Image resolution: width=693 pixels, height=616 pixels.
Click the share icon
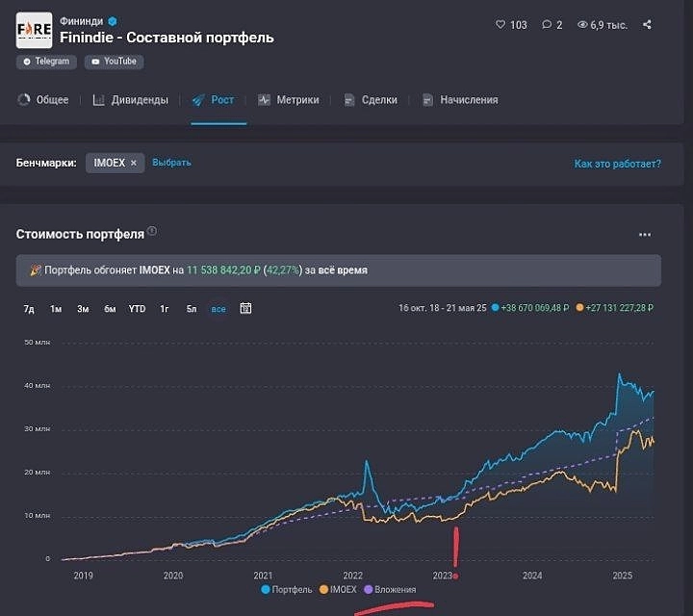647,25
